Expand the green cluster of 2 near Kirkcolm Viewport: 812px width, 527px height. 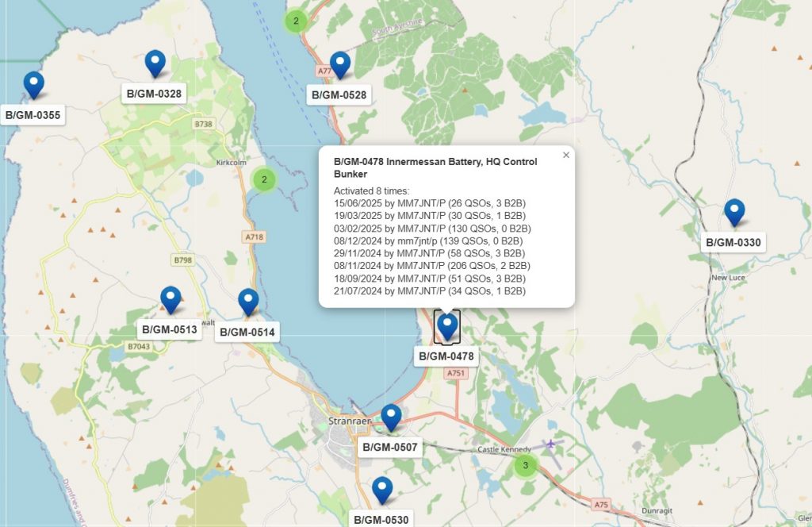(264, 179)
